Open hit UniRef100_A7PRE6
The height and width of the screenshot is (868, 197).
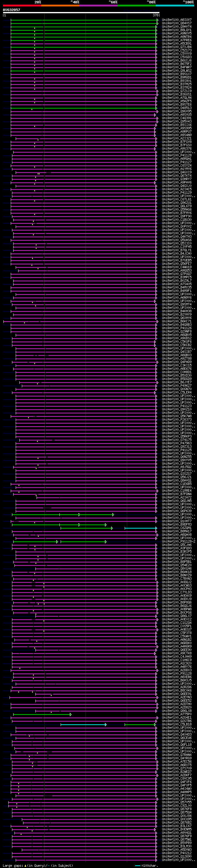(x=177, y=40)
